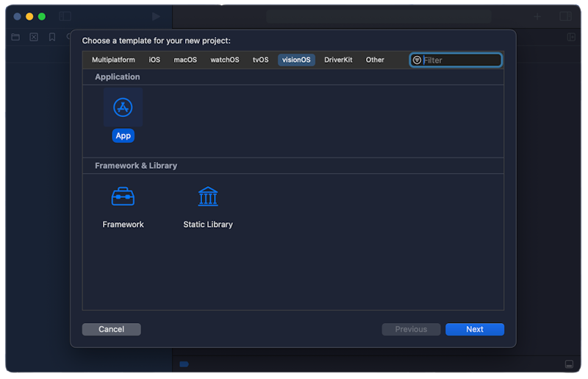Toggle the navigator sidebar button

tap(65, 16)
